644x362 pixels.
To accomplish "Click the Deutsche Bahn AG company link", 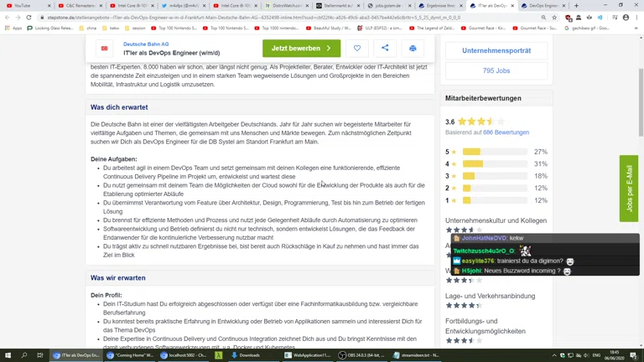I will [x=146, y=44].
